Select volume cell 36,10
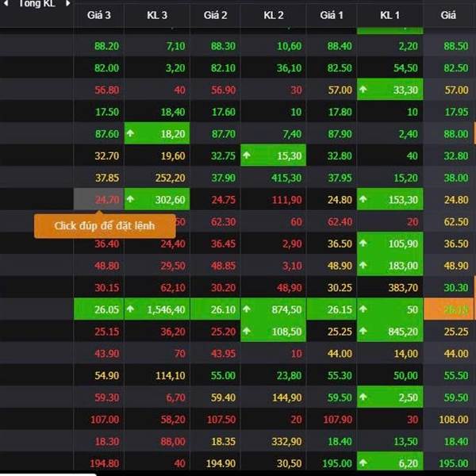Image resolution: width=476 pixels, height=476 pixels. pos(273,67)
